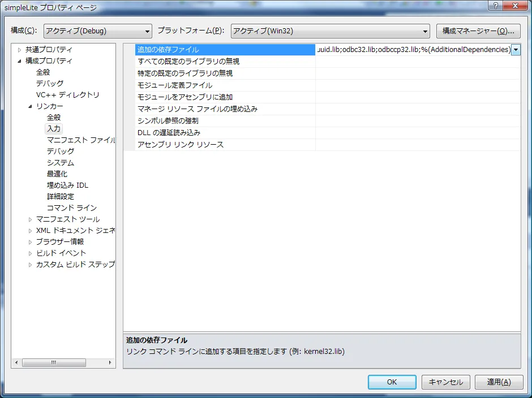The height and width of the screenshot is (398, 532).
Task: Open the プラットフォーム (Platform) dropdown
Action: click(x=330, y=31)
